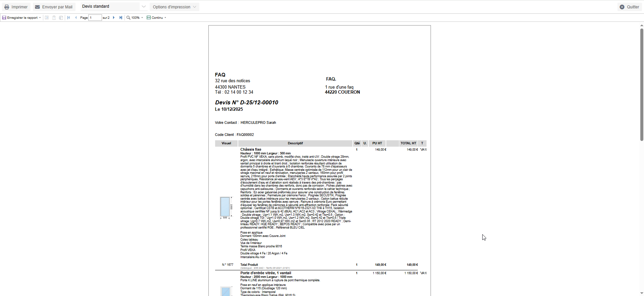Click the Porte d'entrée product thumbnail
This screenshot has width=644, height=296.
226,291
